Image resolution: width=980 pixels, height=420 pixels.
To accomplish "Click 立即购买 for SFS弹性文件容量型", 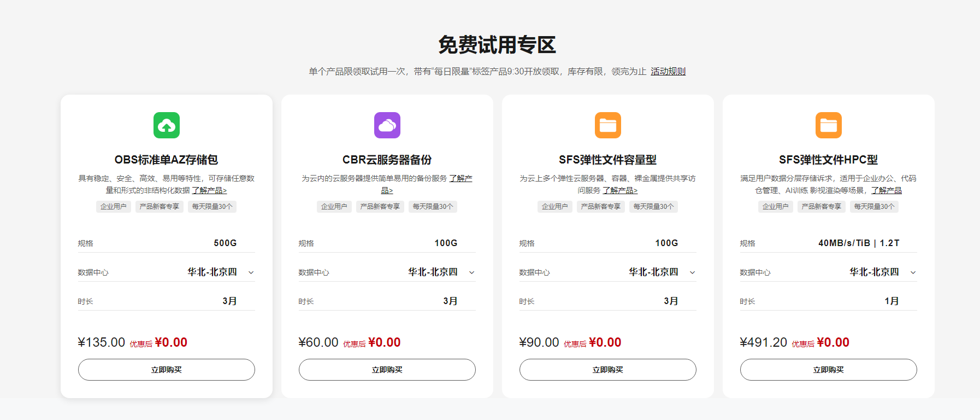I will (608, 370).
